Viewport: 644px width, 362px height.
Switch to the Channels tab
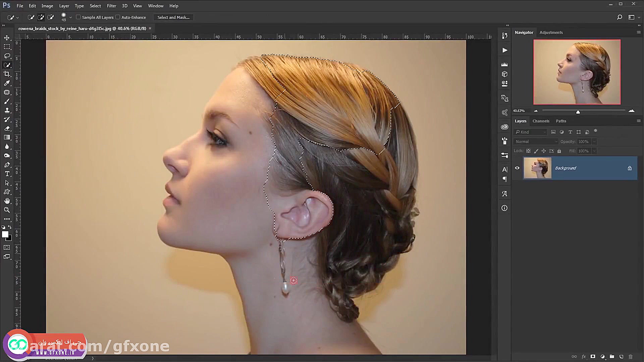pos(541,121)
